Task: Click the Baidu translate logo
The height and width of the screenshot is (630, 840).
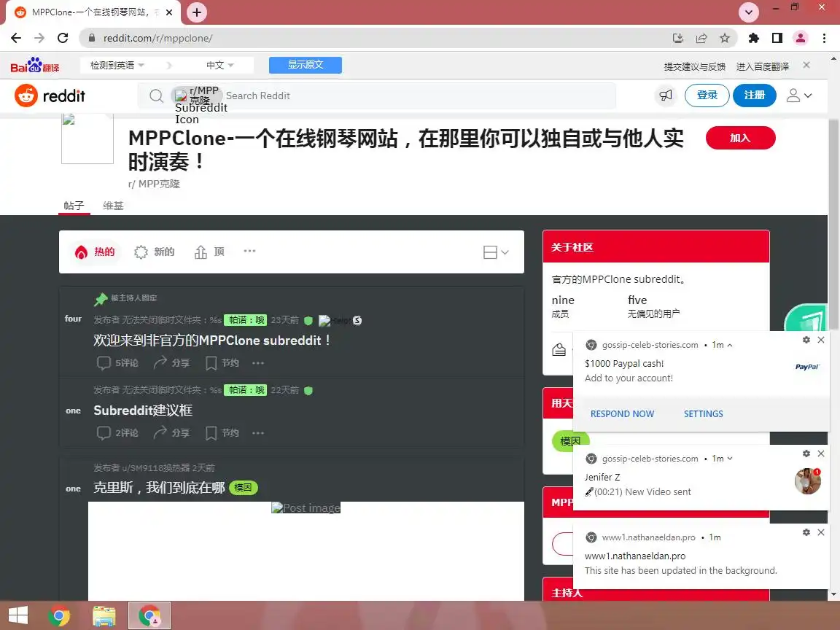Action: [35, 66]
